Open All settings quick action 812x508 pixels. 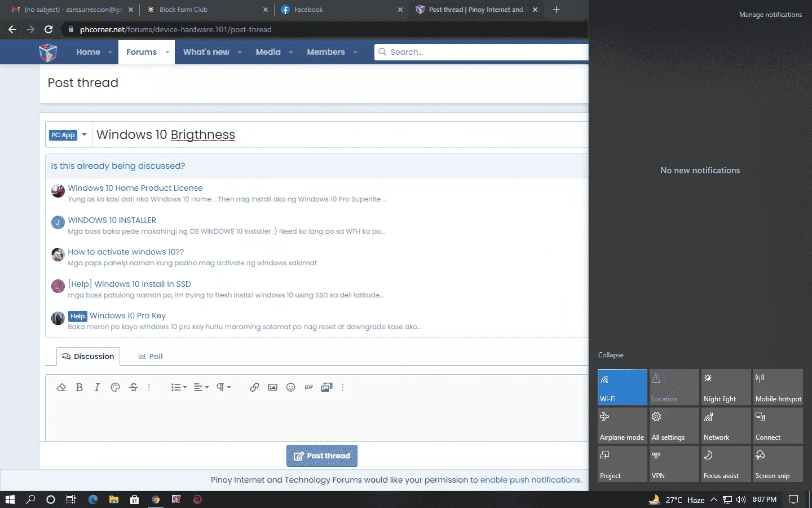pos(674,426)
